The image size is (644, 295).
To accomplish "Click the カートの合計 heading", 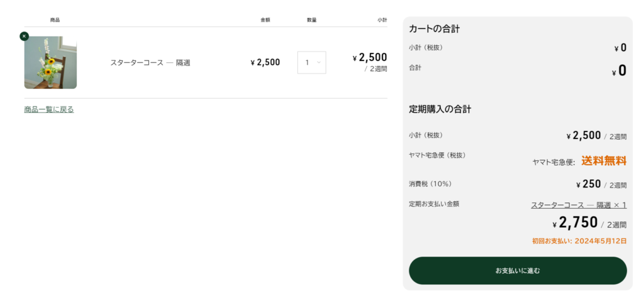I will (x=434, y=29).
